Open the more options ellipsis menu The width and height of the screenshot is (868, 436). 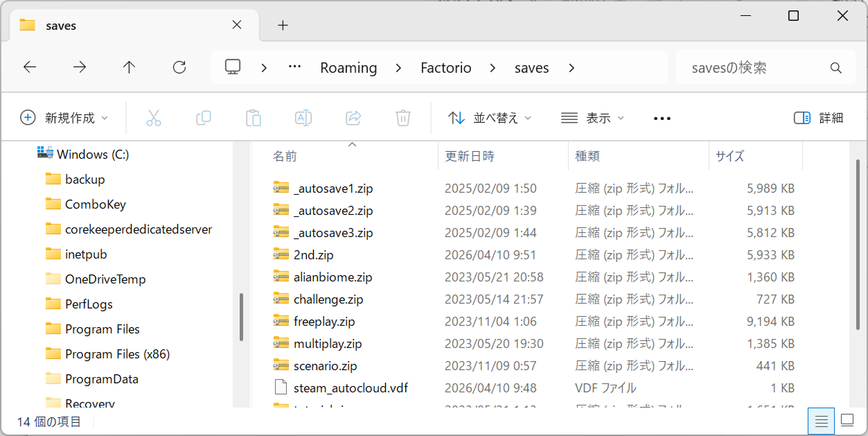pos(662,119)
